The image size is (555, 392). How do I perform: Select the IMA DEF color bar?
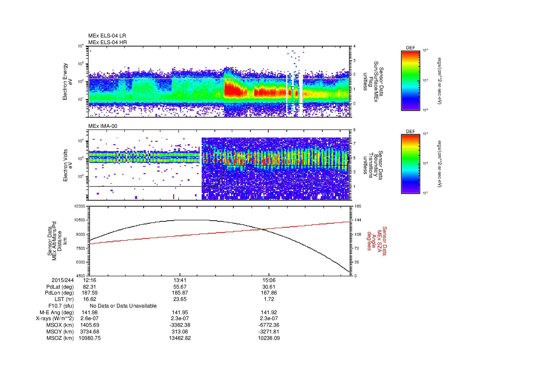click(x=410, y=164)
